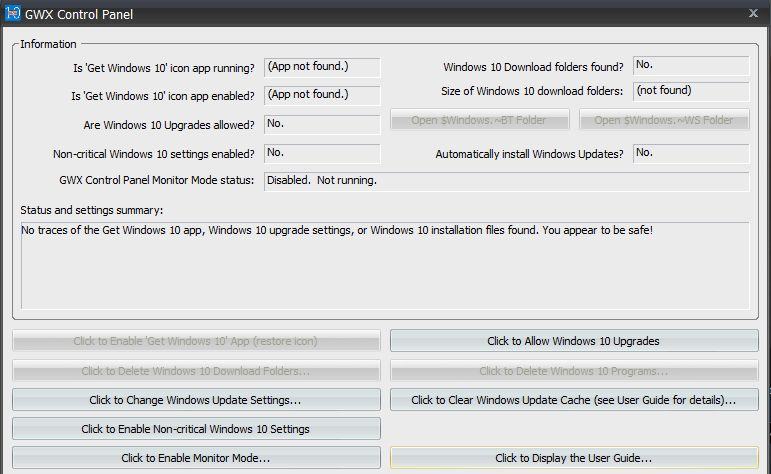Click the 'icon app enabled?' status field

[x=322, y=95]
